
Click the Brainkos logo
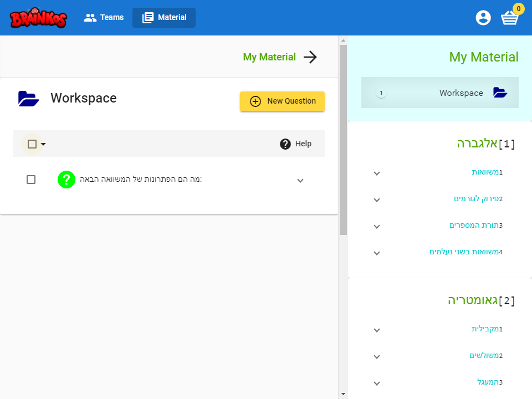[x=38, y=18]
